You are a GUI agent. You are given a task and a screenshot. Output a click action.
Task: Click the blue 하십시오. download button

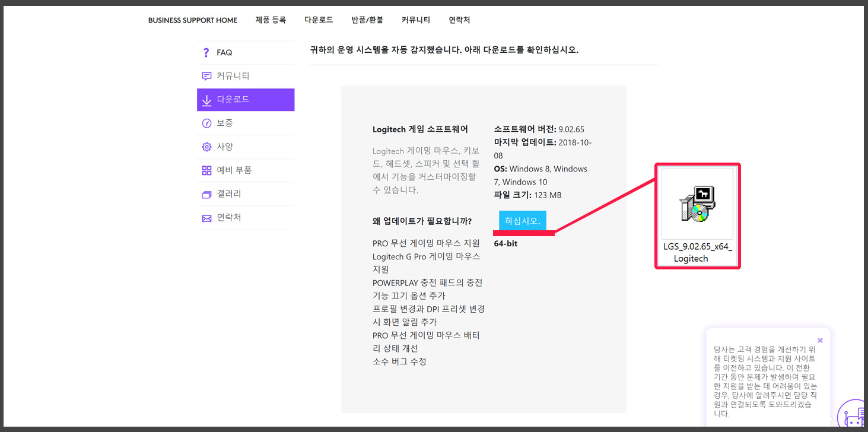click(x=523, y=221)
